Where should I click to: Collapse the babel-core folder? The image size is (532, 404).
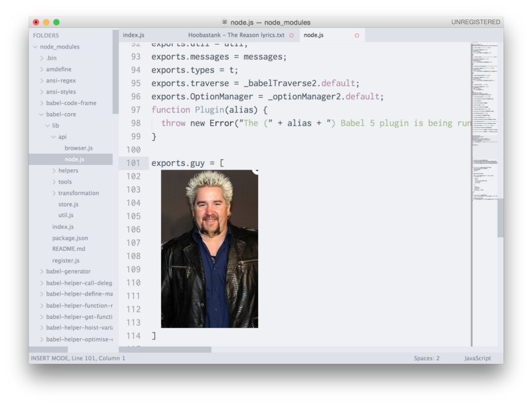tap(42, 114)
